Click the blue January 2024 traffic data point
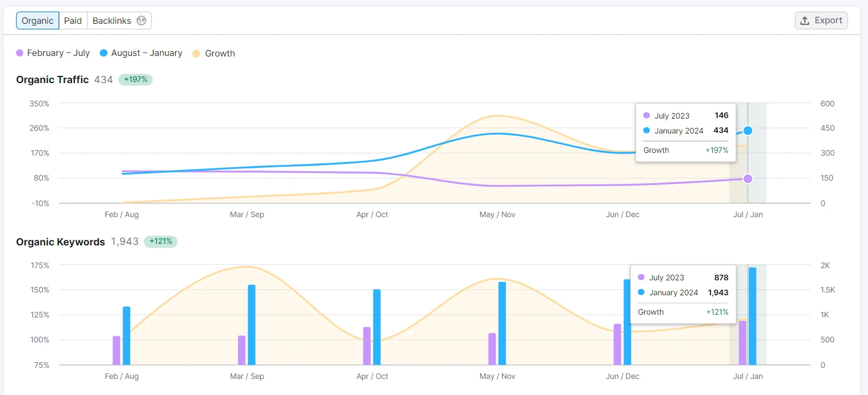 pyautogui.click(x=748, y=131)
